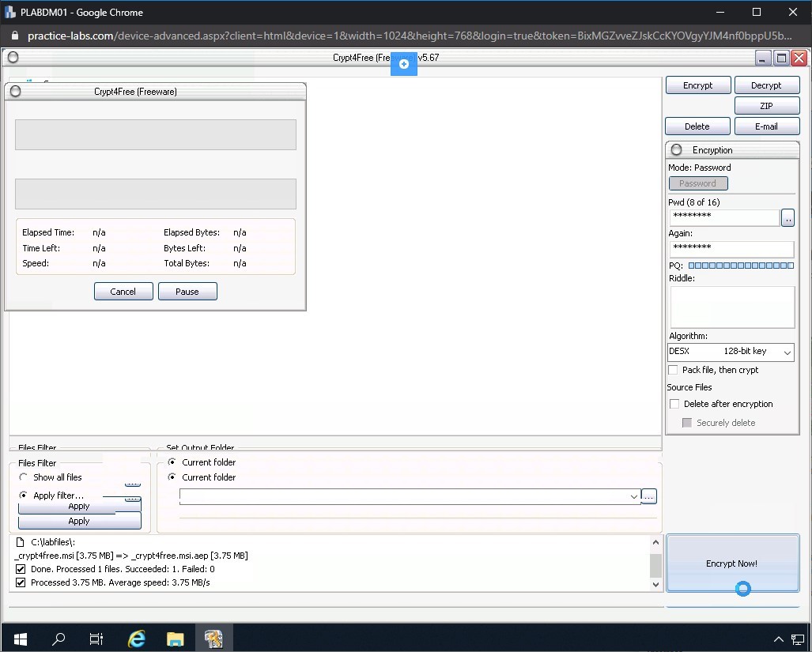The width and height of the screenshot is (812, 652).
Task: Open the notification center in the system tray
Action: pos(798,639)
